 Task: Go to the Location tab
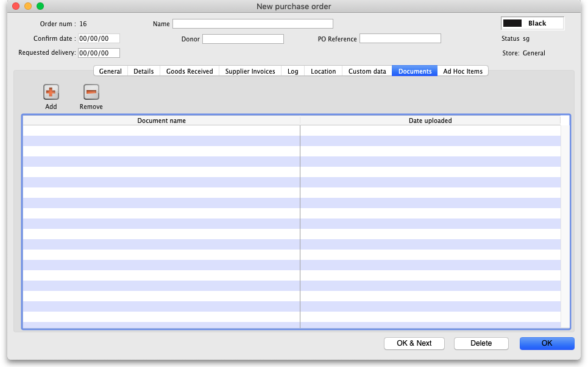click(323, 71)
